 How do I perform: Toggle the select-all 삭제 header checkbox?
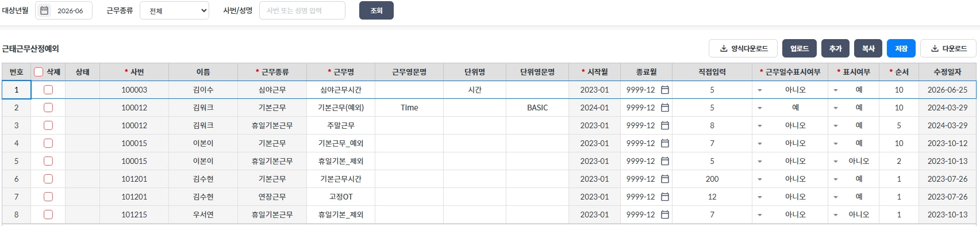(39, 72)
